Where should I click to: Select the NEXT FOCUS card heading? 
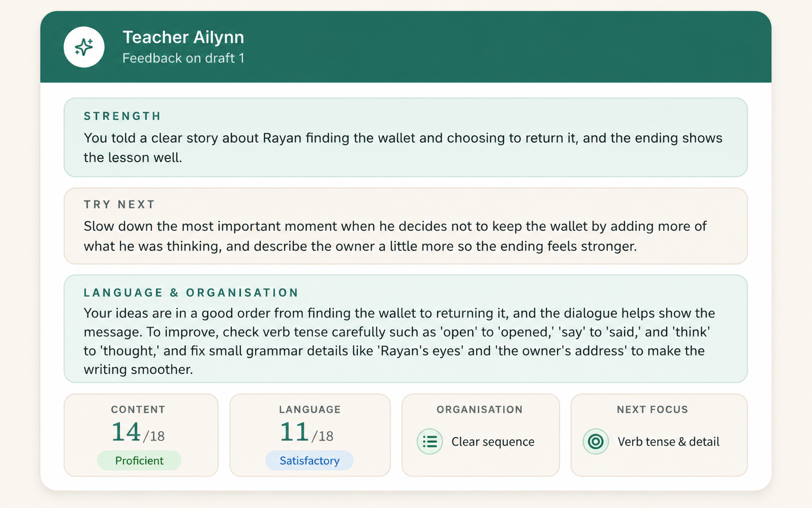[652, 410]
